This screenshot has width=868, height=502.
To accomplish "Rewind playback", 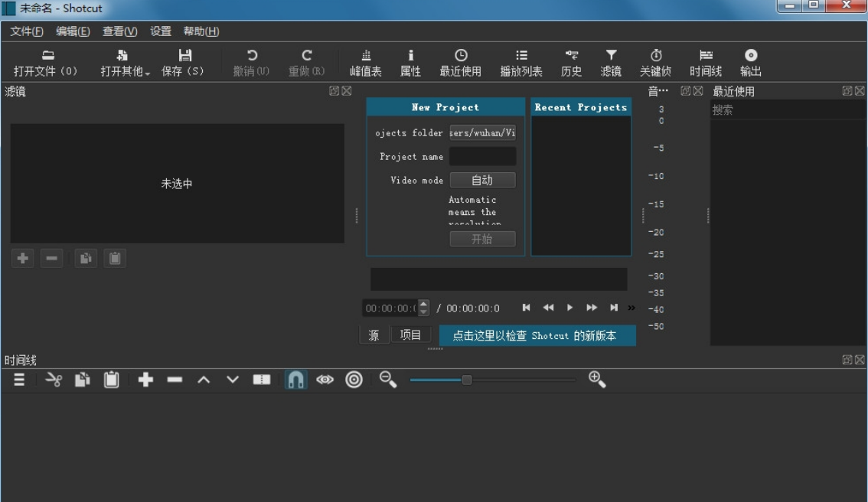I will 548,308.
